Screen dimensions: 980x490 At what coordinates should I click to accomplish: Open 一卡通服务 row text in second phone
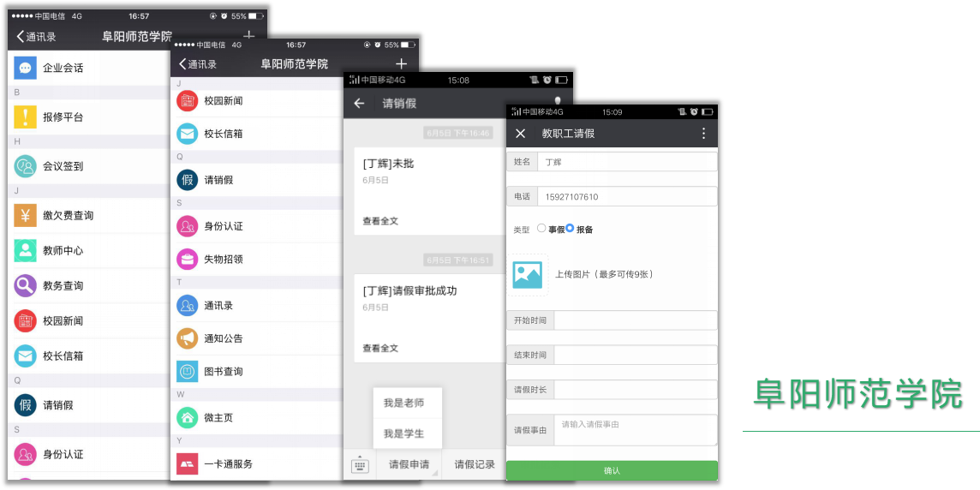coord(228,463)
